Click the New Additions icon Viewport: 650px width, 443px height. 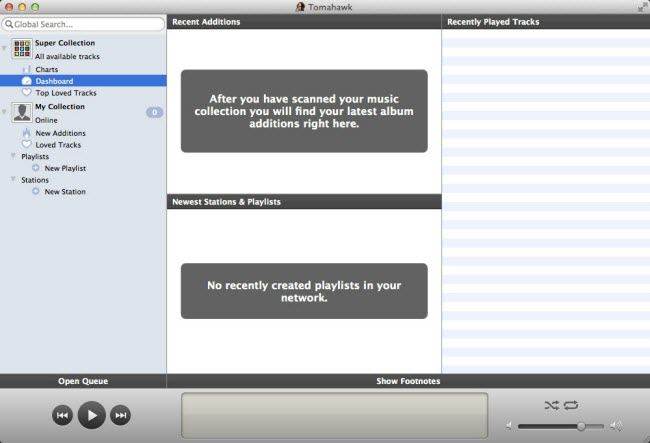27,133
